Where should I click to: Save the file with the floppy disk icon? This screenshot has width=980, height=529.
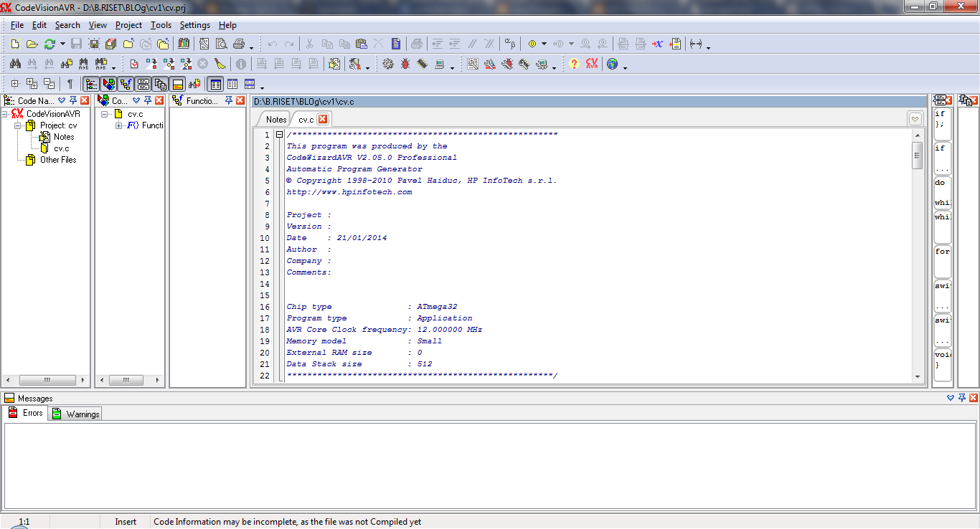76,44
